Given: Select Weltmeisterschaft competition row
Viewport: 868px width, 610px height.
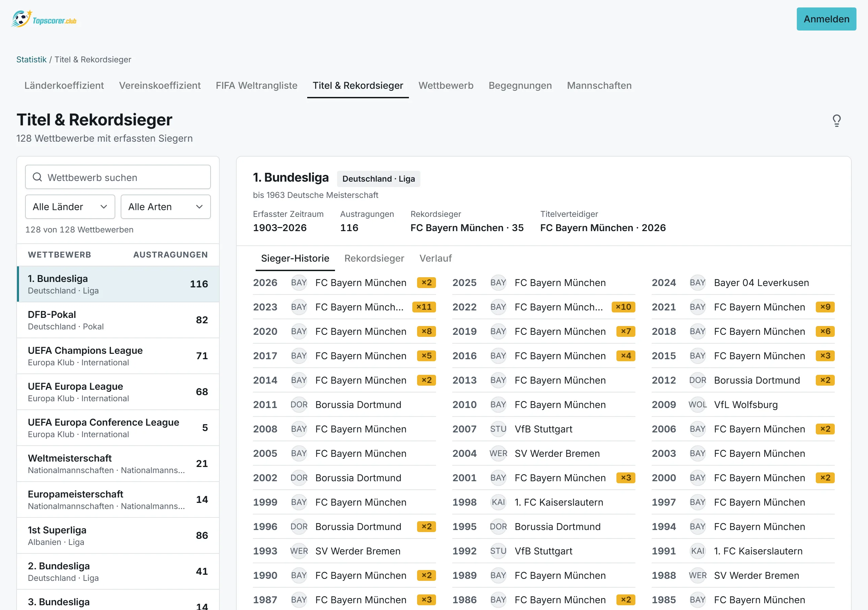Looking at the screenshot, I should pyautogui.click(x=118, y=464).
